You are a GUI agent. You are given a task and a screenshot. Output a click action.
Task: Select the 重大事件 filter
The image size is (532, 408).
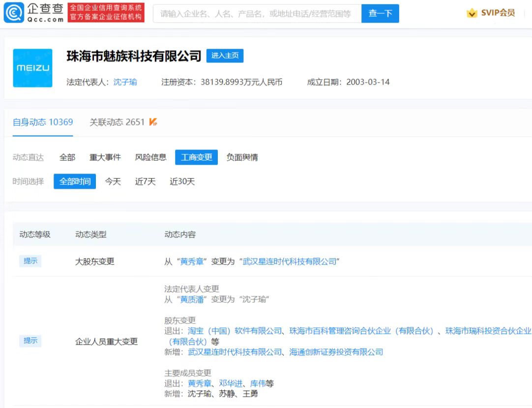105,157
